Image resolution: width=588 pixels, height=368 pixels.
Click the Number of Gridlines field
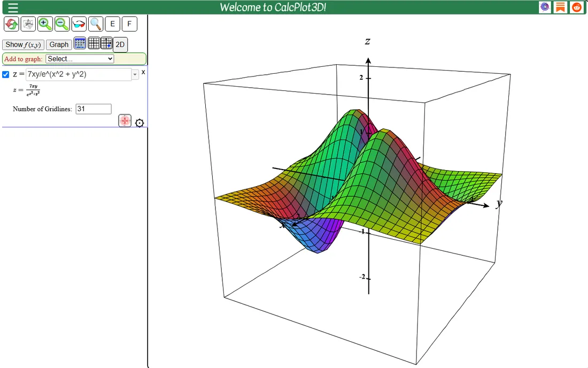tap(94, 109)
